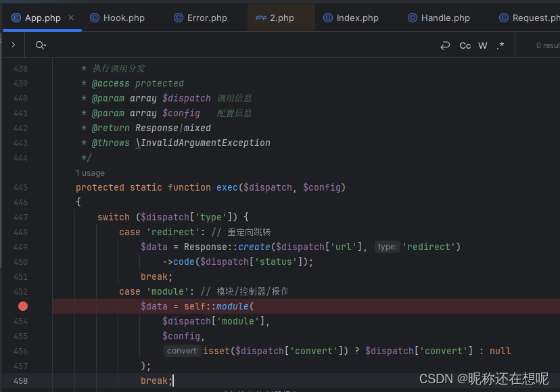Click the enter-arrow icon in the search bar
560x392 pixels.
[445, 45]
